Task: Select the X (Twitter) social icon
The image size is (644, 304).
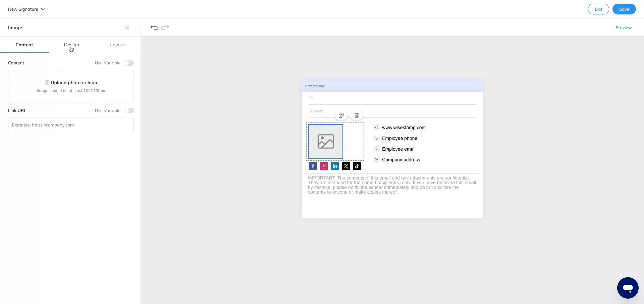Action: point(346,166)
